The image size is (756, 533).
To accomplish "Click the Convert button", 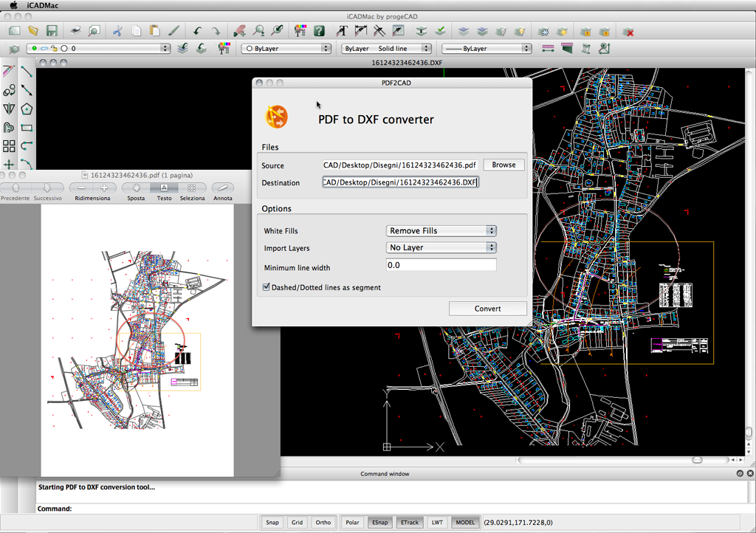I will click(487, 309).
